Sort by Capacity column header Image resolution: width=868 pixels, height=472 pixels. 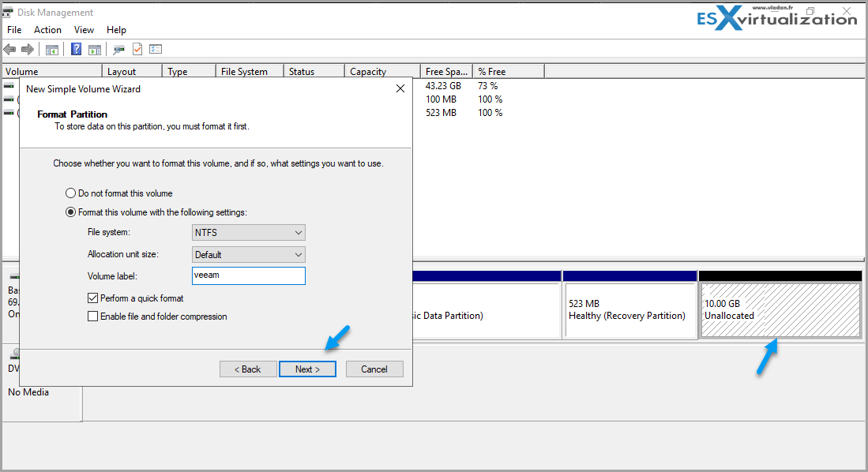click(382, 71)
